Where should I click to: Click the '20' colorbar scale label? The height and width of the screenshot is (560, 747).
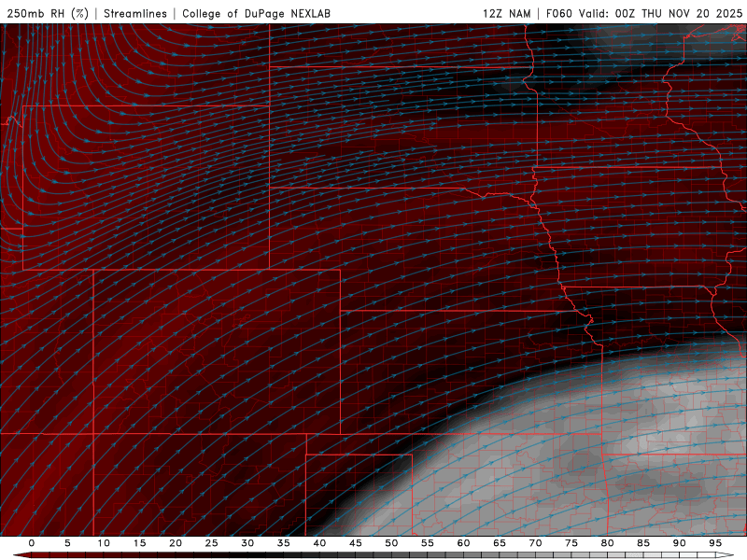(176, 543)
